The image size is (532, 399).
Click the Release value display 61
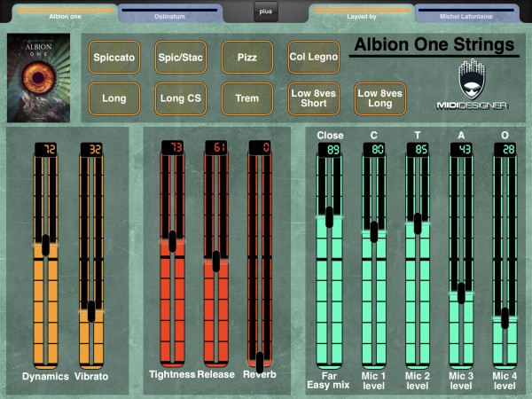(x=216, y=147)
